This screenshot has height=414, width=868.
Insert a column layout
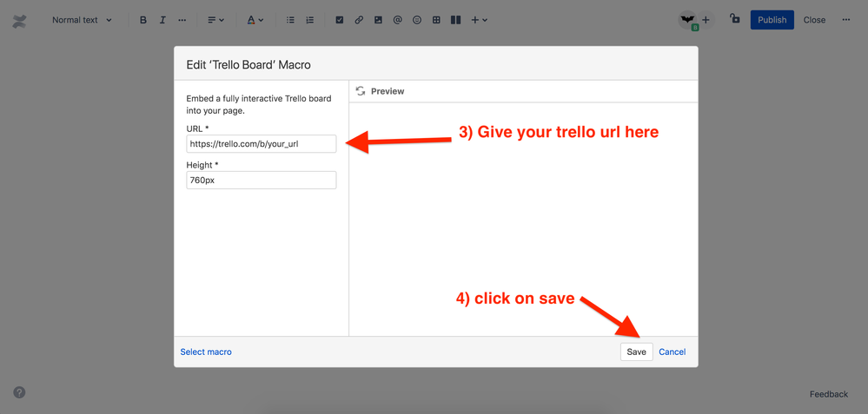tap(455, 20)
